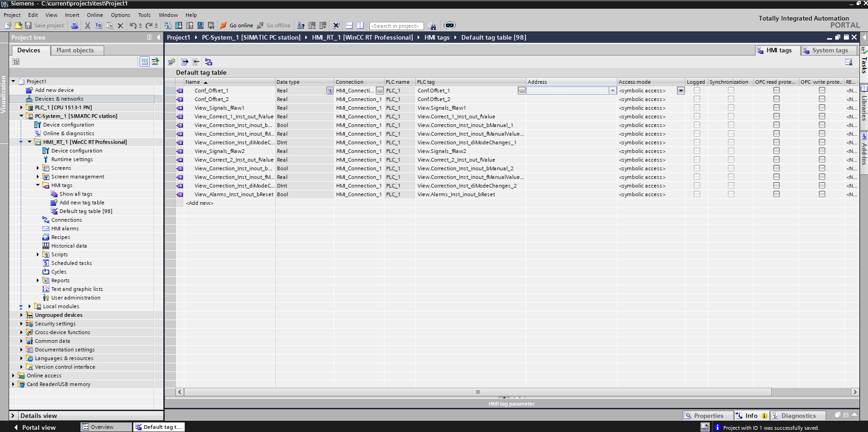Click the Search in project field
This screenshot has width=868, height=432.
[396, 26]
